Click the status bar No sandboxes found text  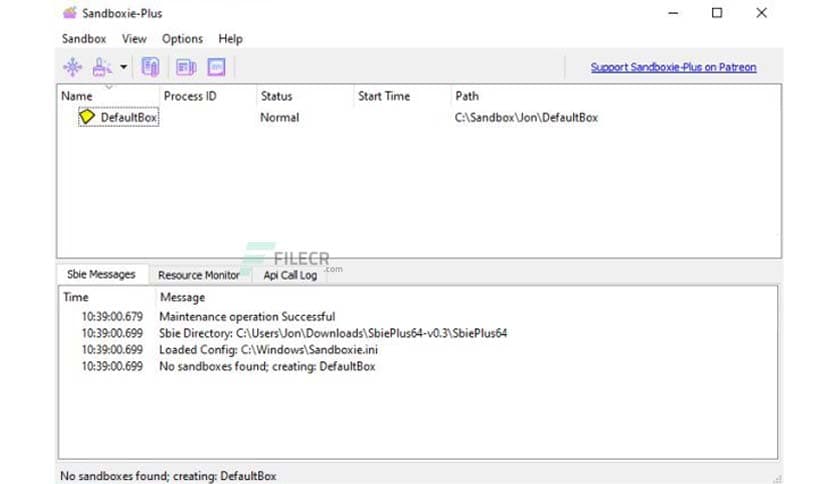pyautogui.click(x=168, y=476)
